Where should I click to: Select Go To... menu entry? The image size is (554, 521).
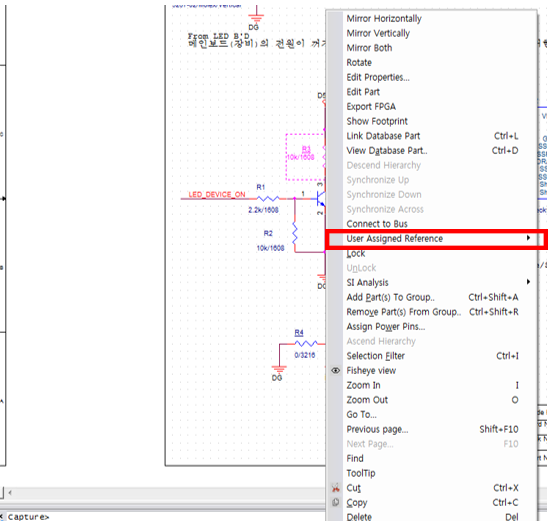tap(361, 415)
